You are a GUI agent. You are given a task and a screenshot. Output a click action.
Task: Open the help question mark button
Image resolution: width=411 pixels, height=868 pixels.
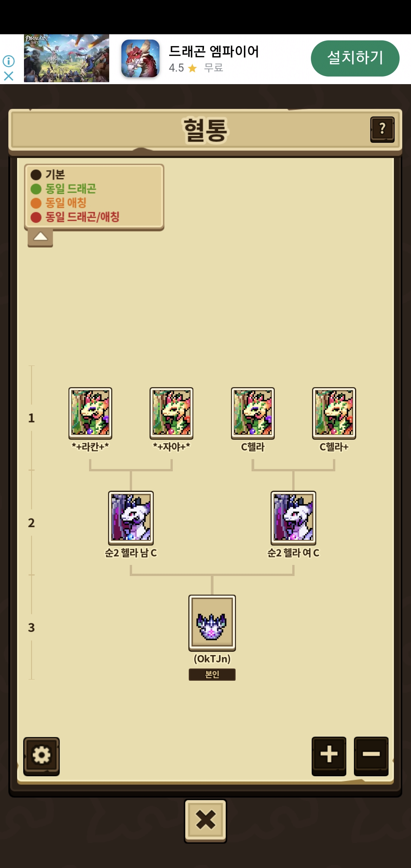point(382,129)
